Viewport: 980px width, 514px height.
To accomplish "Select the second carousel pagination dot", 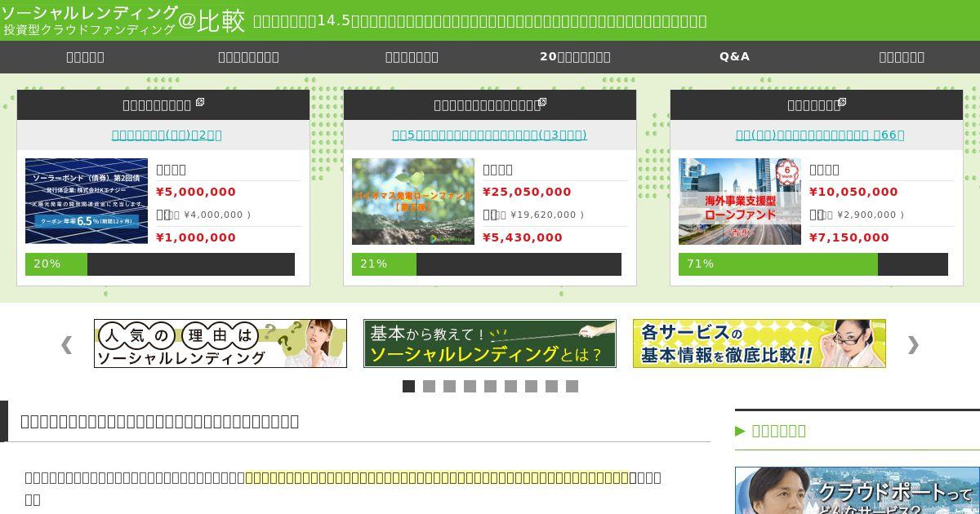I will coord(429,386).
